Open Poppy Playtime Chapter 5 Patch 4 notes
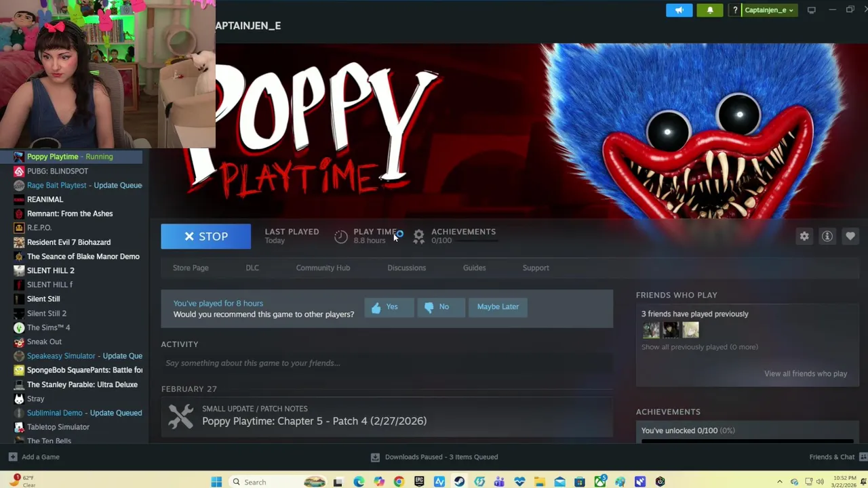This screenshot has width=868, height=488. (x=314, y=421)
